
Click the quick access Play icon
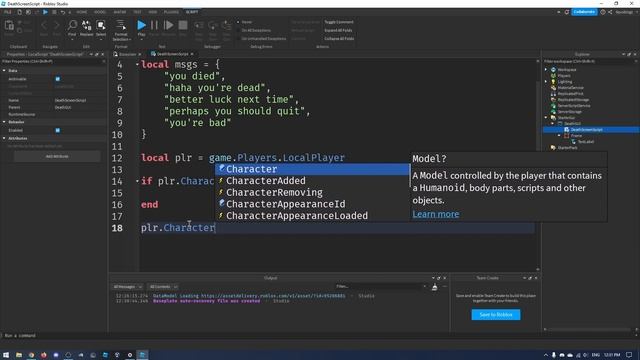point(45,12)
